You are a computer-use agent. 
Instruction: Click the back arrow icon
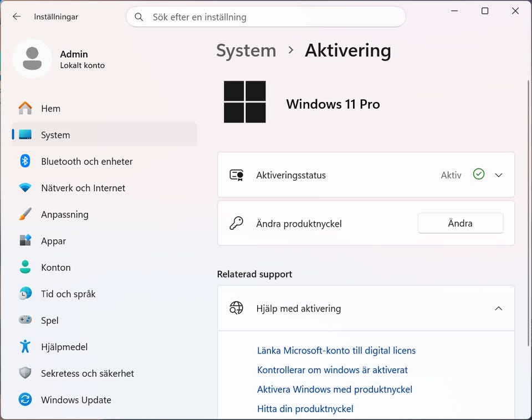point(17,17)
